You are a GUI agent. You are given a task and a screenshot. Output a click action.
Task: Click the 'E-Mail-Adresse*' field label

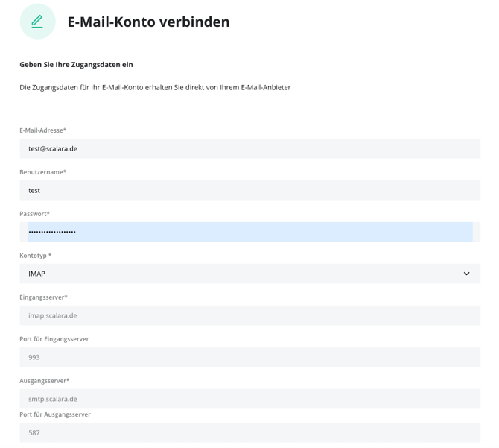coord(43,130)
